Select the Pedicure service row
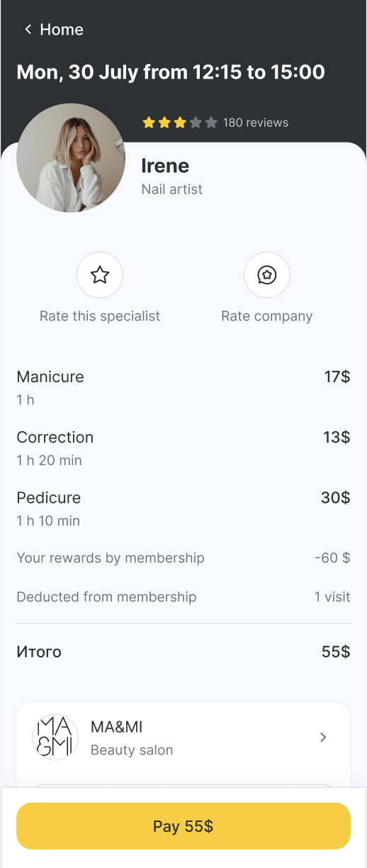Image resolution: width=367 pixels, height=868 pixels. 183,508
